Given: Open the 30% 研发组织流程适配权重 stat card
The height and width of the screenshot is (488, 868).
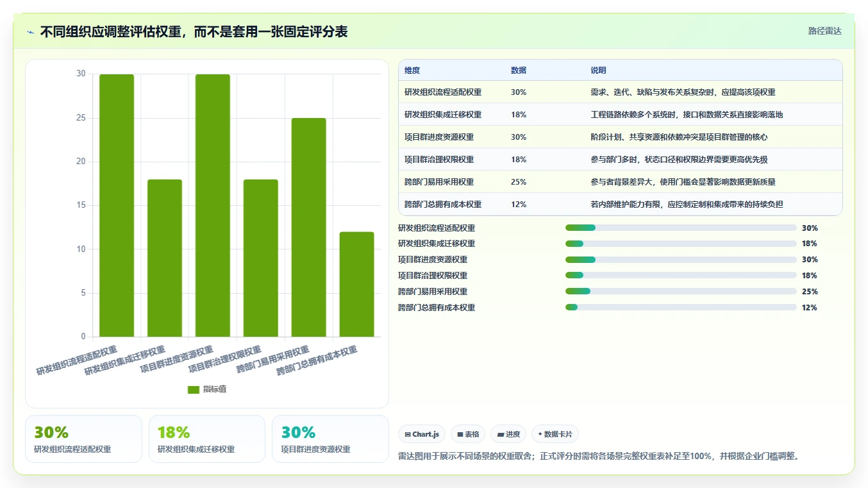Looking at the screenshot, I should coord(83,439).
